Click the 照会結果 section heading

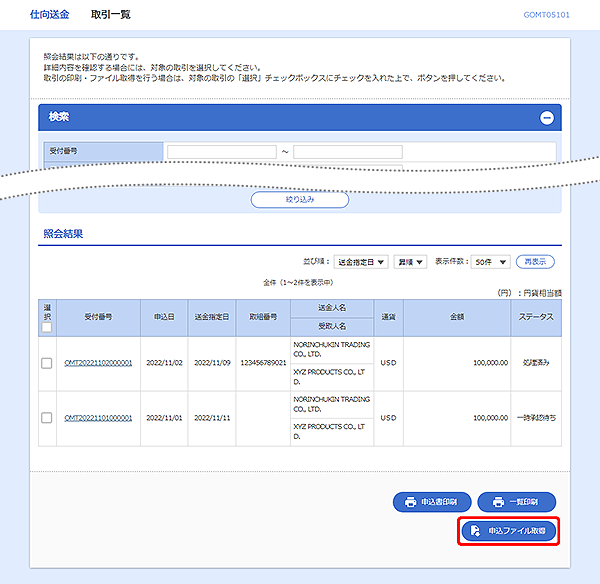click(x=63, y=234)
